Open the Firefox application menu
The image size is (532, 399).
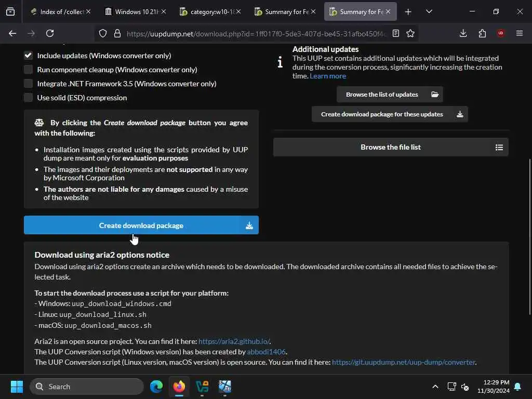520,33
